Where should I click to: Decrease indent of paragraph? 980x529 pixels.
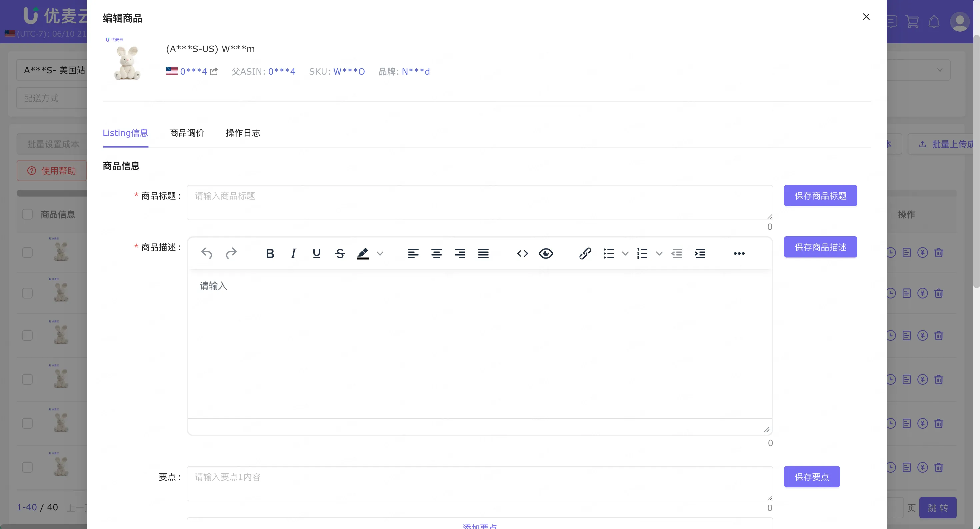tap(676, 253)
